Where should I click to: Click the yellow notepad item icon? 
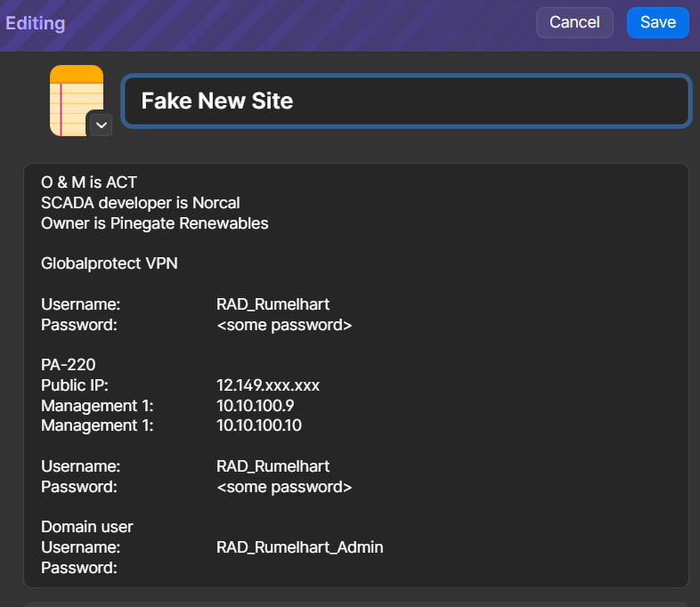click(x=75, y=96)
